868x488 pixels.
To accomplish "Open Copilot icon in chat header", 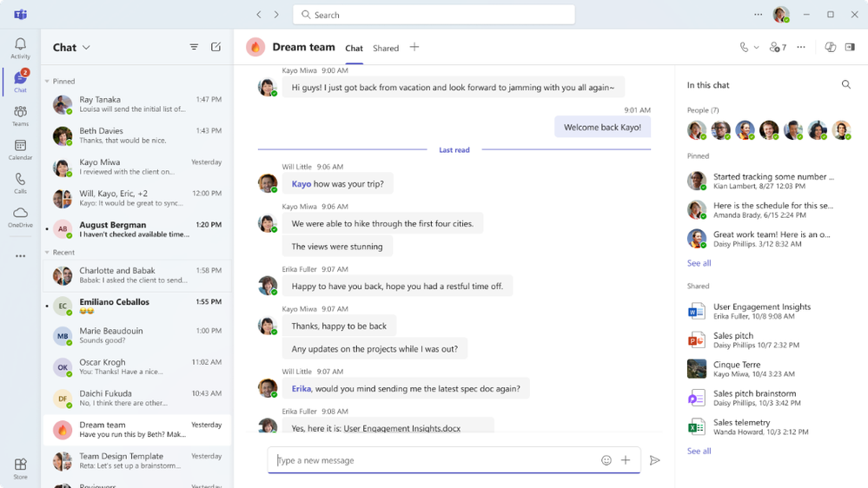I will tap(830, 48).
